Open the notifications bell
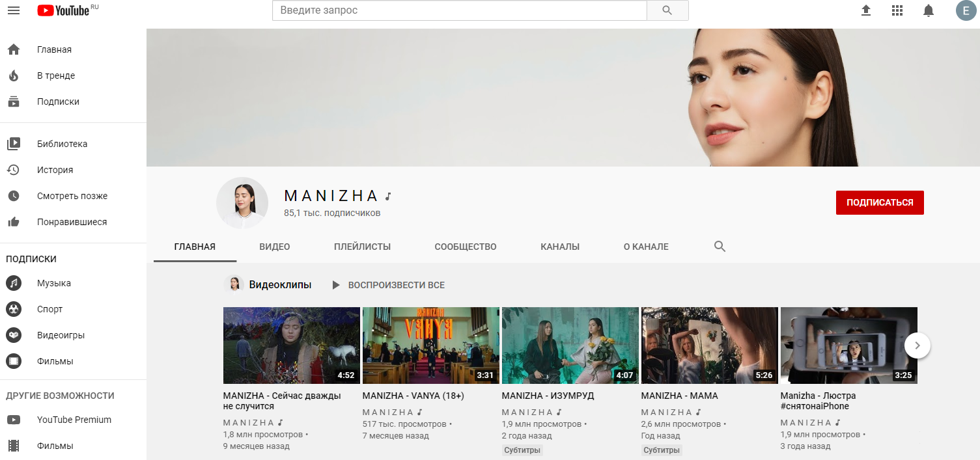The image size is (980, 460). 929,10
